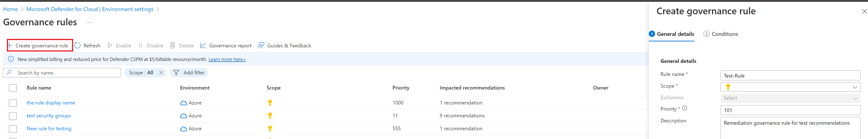Click the Search by name field

62,72
